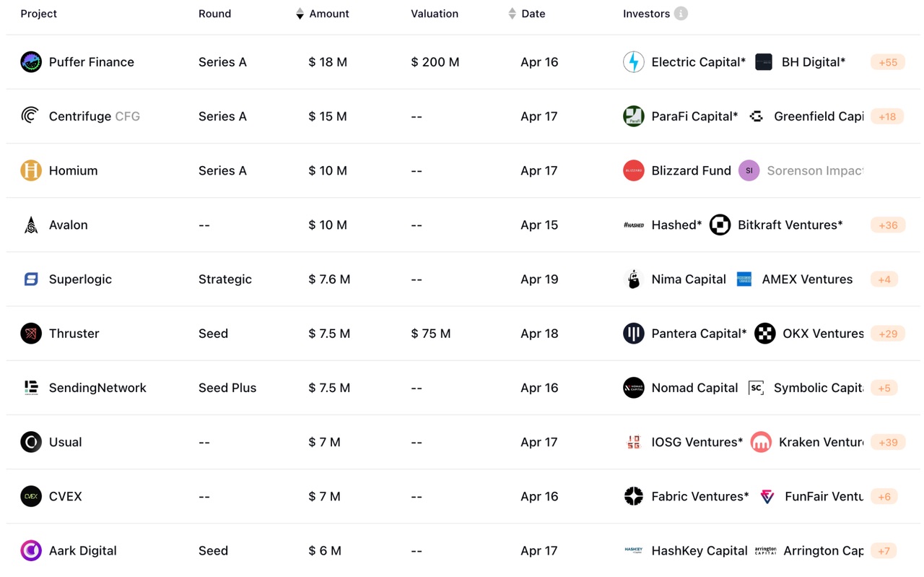924x577 pixels.
Task: Click the AMEX Ventures blue logo
Action: tap(744, 279)
